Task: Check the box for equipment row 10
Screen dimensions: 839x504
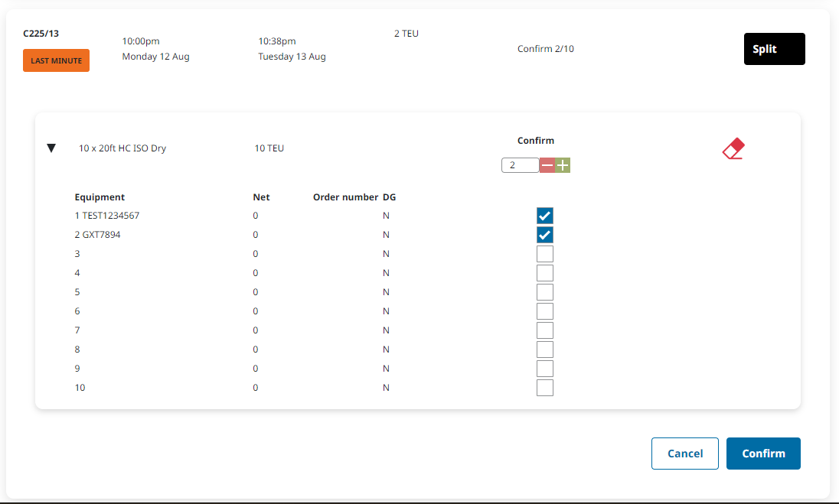Action: pos(544,388)
